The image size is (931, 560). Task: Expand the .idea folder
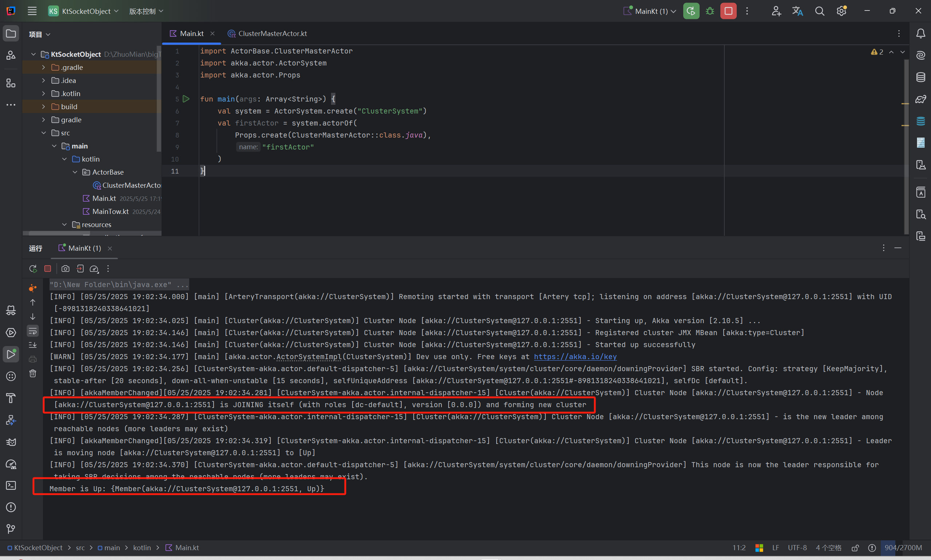pyautogui.click(x=43, y=80)
